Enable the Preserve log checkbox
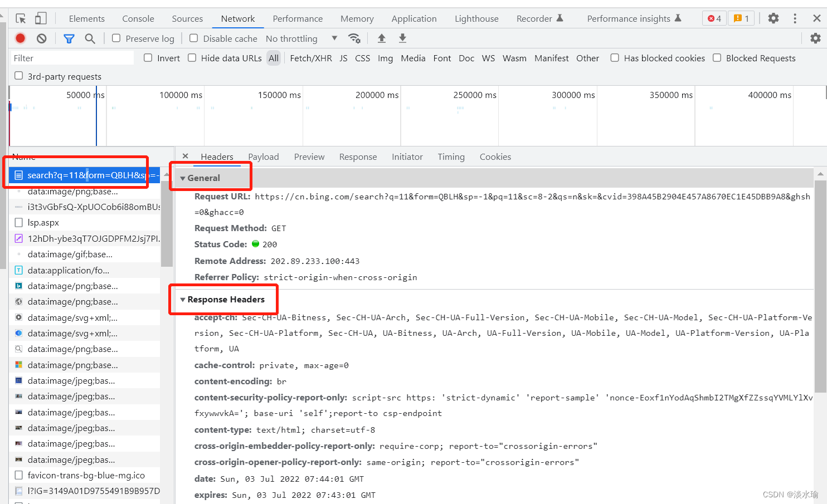The width and height of the screenshot is (827, 504). click(x=116, y=38)
